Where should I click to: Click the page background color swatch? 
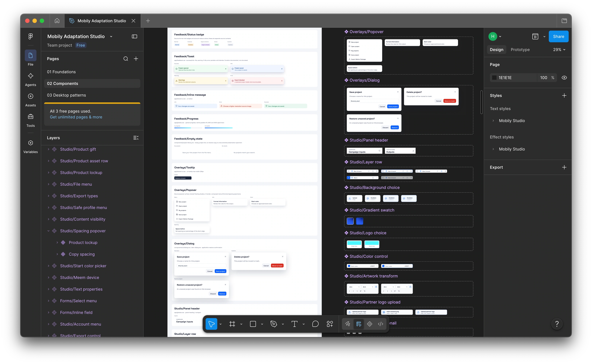click(494, 78)
